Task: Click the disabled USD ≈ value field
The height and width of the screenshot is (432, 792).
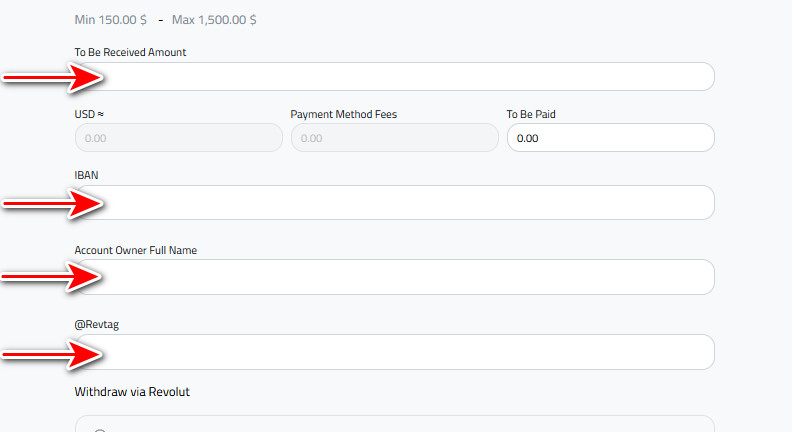Action: [179, 137]
